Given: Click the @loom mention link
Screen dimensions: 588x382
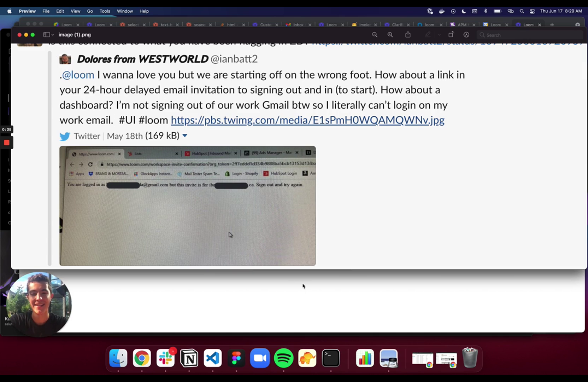Looking at the screenshot, I should point(78,75).
